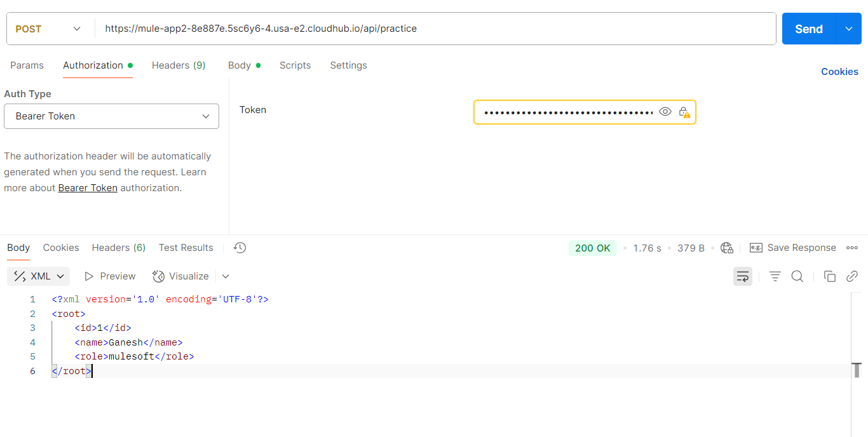Screen dimensions: 868x437
Task: Open the Preview of the response
Action: [109, 276]
